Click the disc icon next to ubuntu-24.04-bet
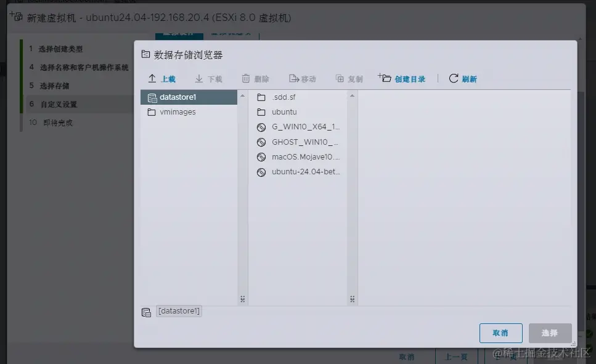596x364 pixels. [261, 172]
